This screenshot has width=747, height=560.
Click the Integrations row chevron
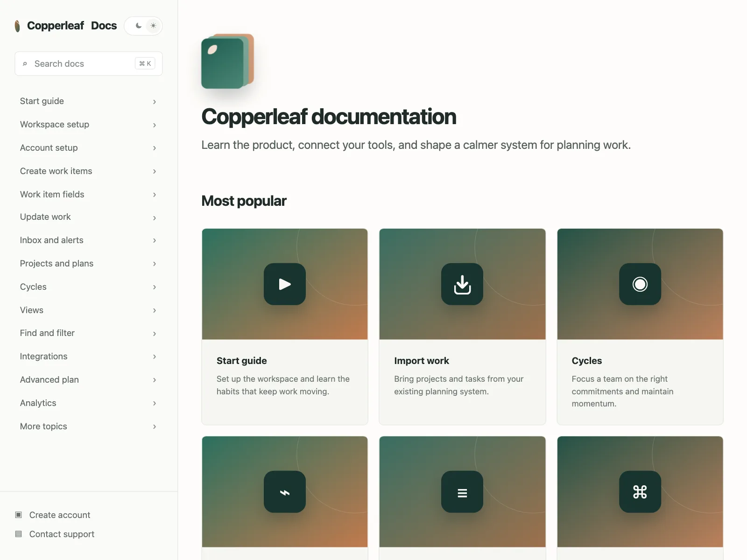click(155, 357)
